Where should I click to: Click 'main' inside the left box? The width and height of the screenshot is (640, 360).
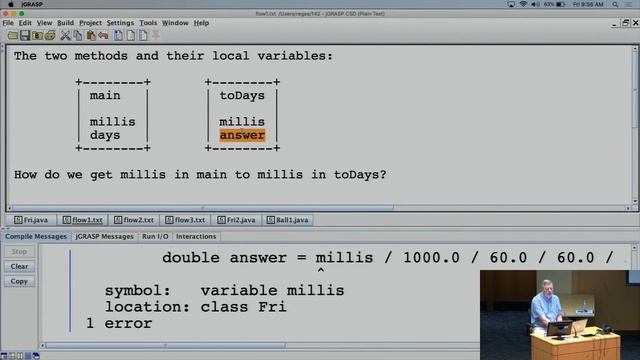coord(105,96)
